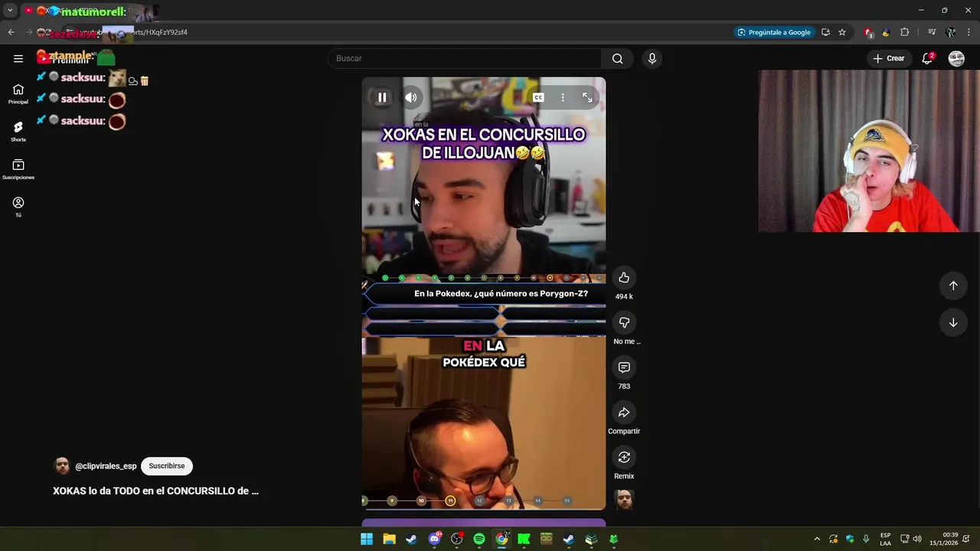The width and height of the screenshot is (980, 551).
Task: Open taskbar volume control
Action: [917, 539]
